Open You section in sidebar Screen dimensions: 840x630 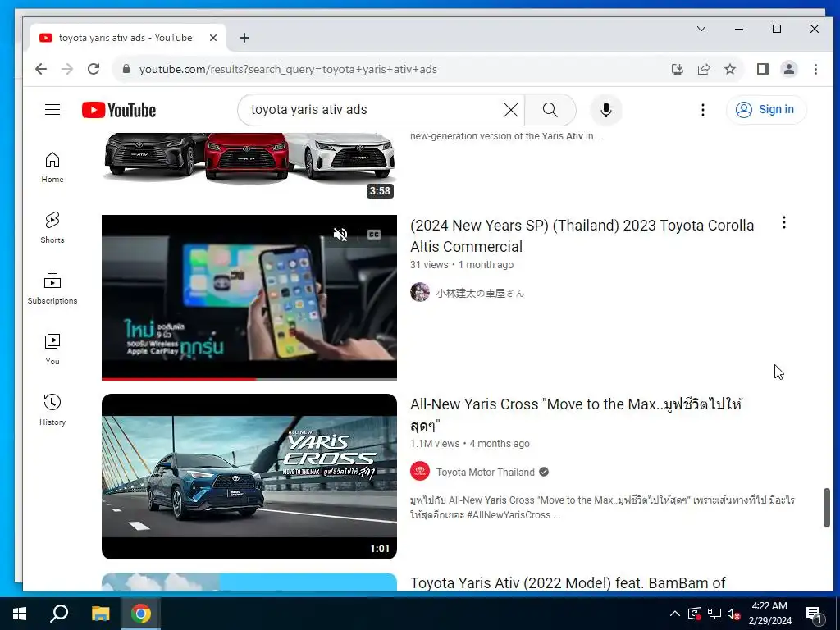[x=52, y=349]
